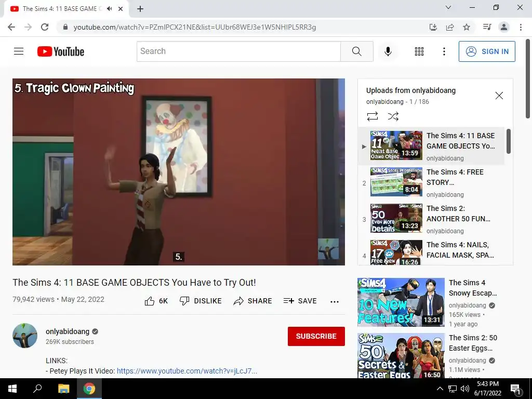The height and width of the screenshot is (399, 532).
Task: Open the YouTube apps grid icon
Action: [419, 51]
